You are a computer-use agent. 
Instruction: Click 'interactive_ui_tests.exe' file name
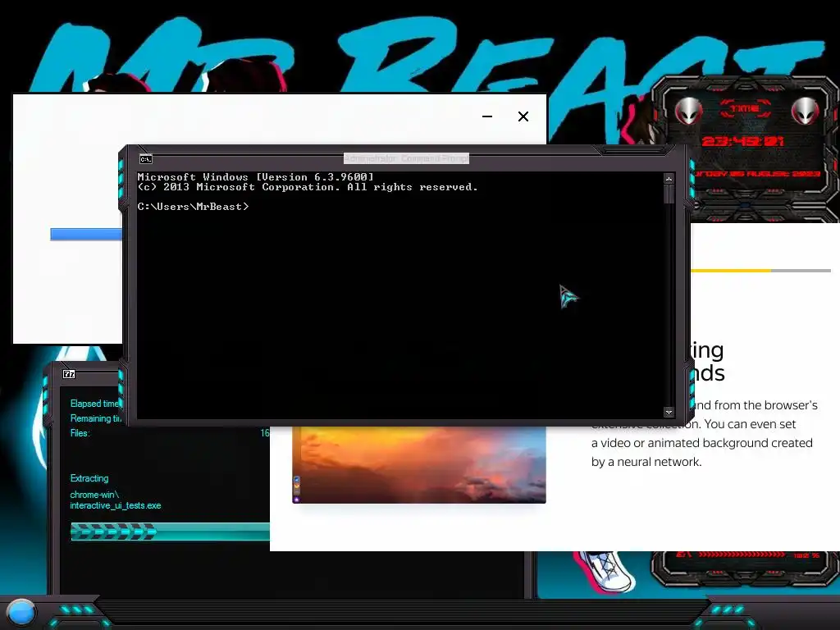click(115, 505)
